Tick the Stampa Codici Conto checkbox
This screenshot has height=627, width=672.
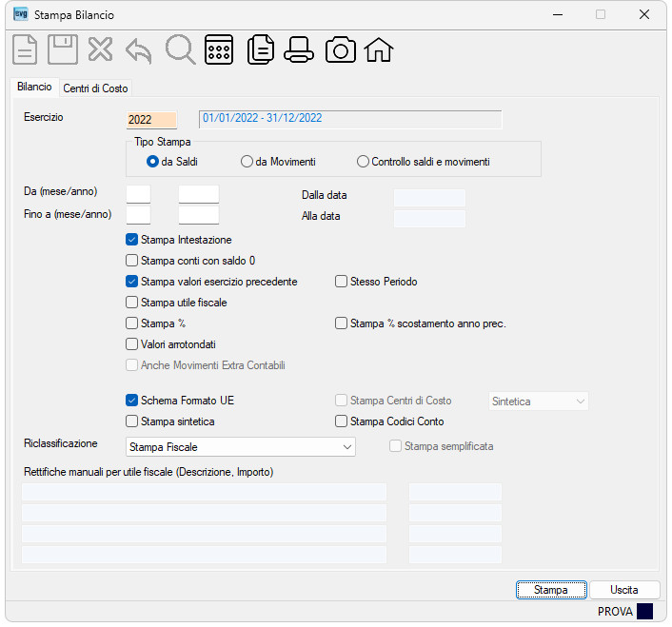click(x=341, y=421)
